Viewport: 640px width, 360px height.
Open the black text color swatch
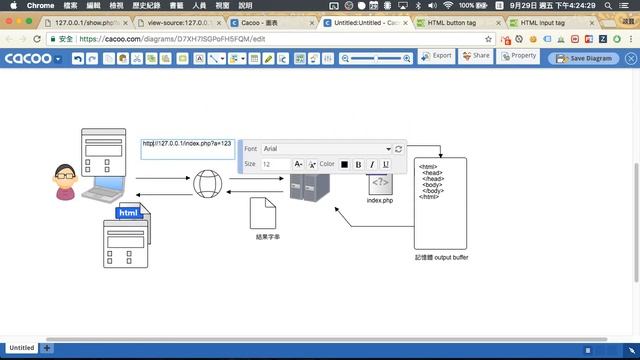pyautogui.click(x=344, y=164)
